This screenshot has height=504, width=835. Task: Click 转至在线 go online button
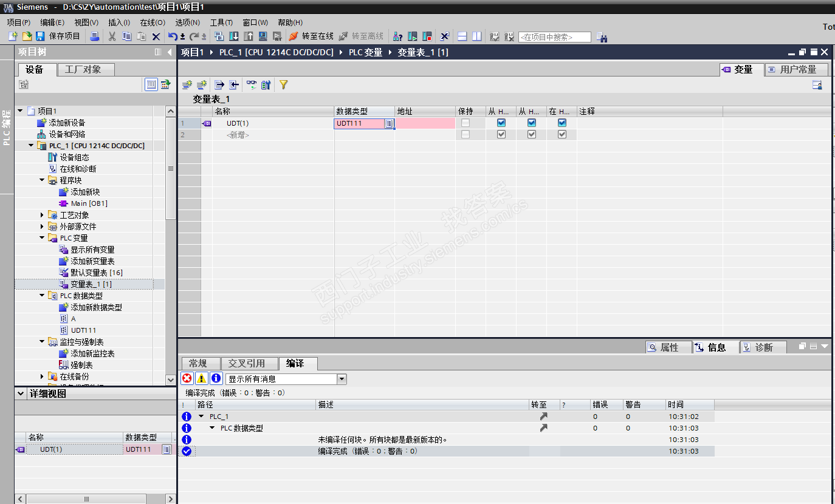pos(312,36)
